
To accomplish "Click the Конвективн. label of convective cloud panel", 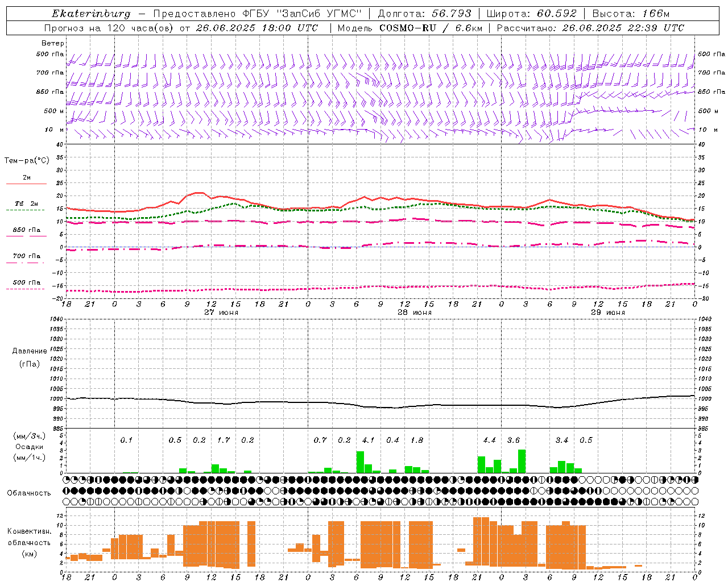I will (30, 531).
